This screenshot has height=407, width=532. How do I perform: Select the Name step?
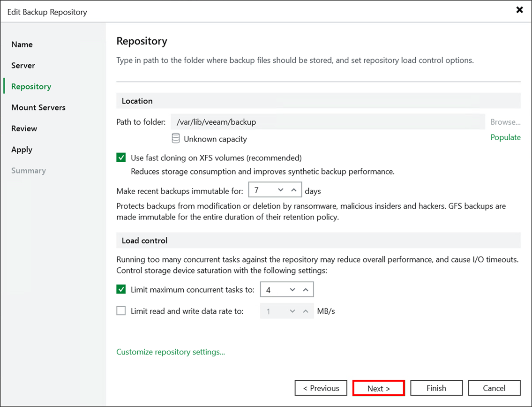pos(22,44)
